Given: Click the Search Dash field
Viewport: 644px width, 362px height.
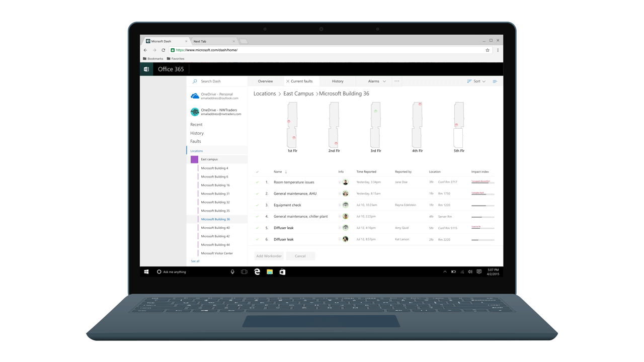Looking at the screenshot, I should click(x=218, y=81).
